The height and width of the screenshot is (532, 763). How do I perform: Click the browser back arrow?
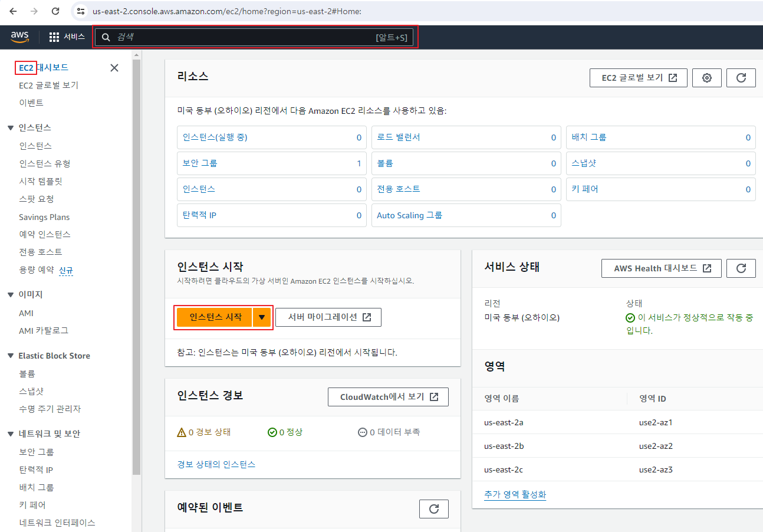(14, 11)
